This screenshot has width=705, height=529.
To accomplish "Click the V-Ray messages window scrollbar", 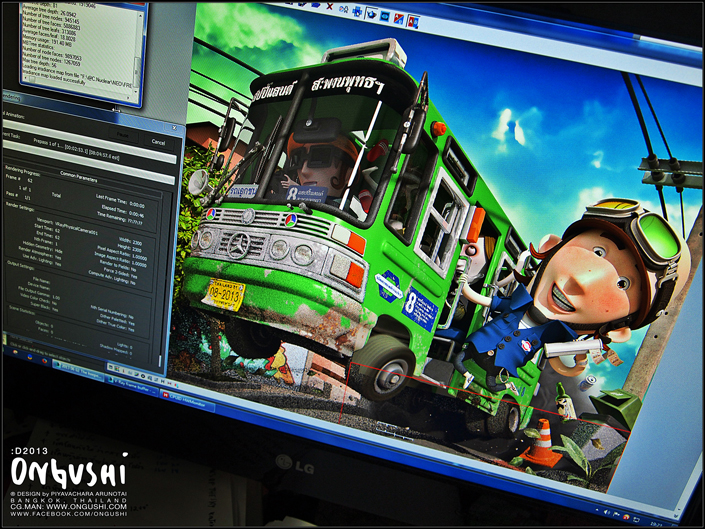I will 138,53.
